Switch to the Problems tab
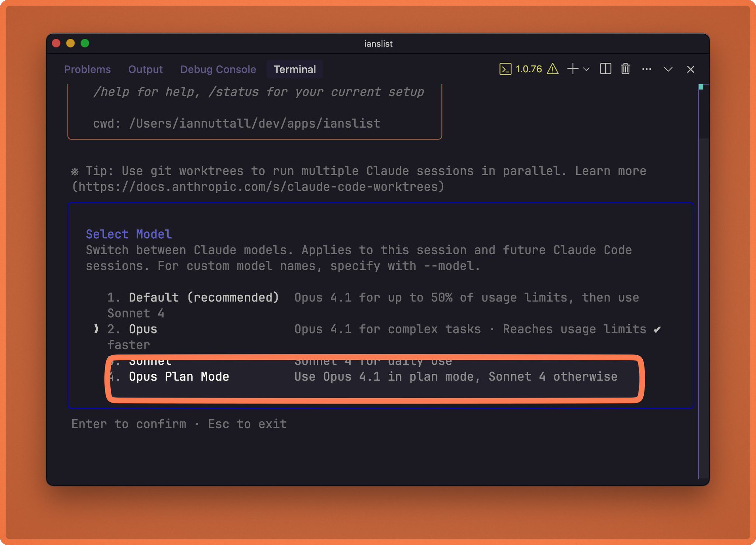The width and height of the screenshot is (756, 545). pos(87,69)
